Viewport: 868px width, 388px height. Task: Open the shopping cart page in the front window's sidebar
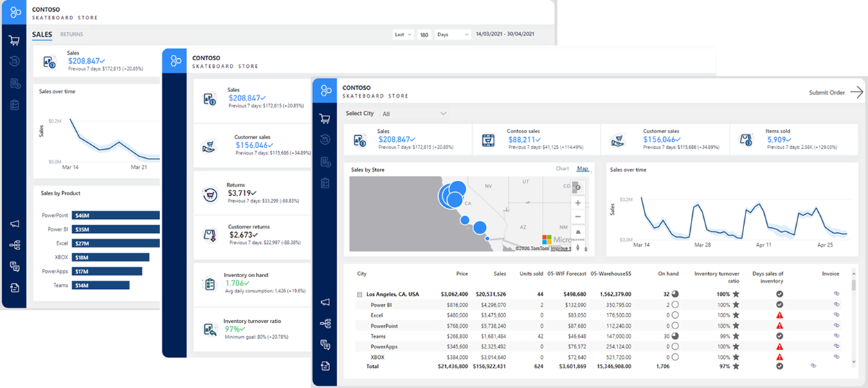(325, 118)
